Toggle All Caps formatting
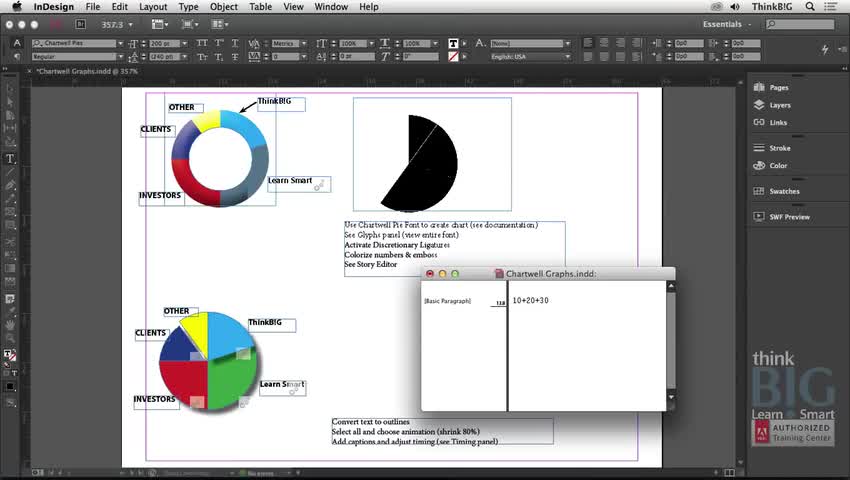Screen dimensions: 850x480 pos(202,43)
